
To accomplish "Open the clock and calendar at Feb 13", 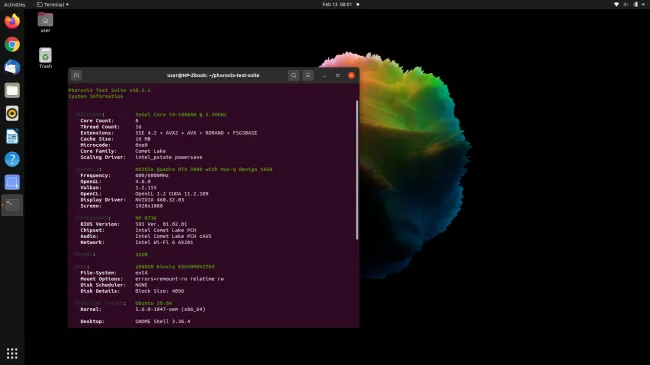I will (x=337, y=5).
